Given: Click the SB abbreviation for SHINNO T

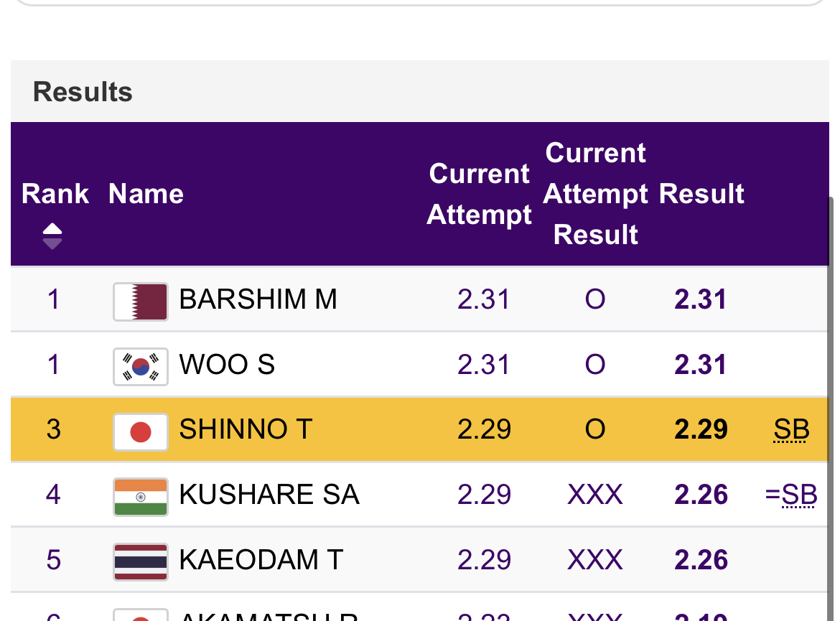Looking at the screenshot, I should click(791, 430).
